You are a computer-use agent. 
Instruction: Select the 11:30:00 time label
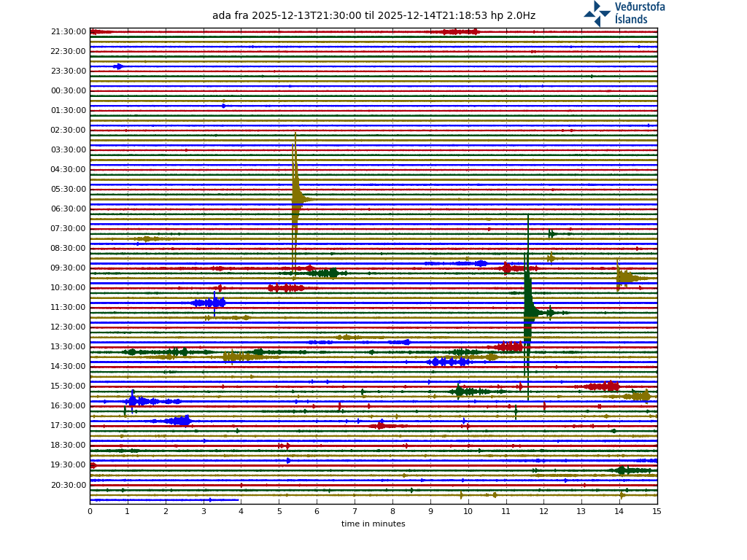(x=69, y=308)
